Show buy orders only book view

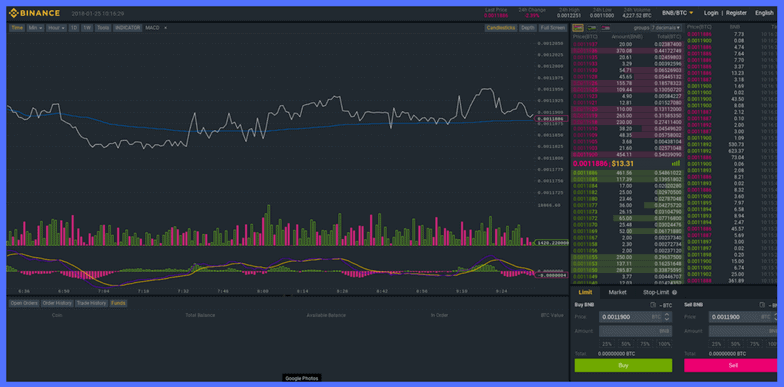point(592,28)
